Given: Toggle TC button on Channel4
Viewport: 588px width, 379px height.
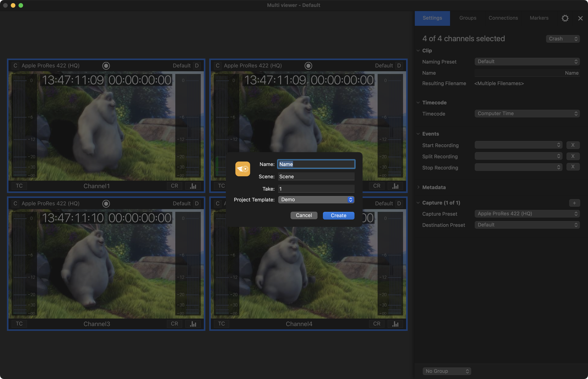Looking at the screenshot, I should point(222,324).
